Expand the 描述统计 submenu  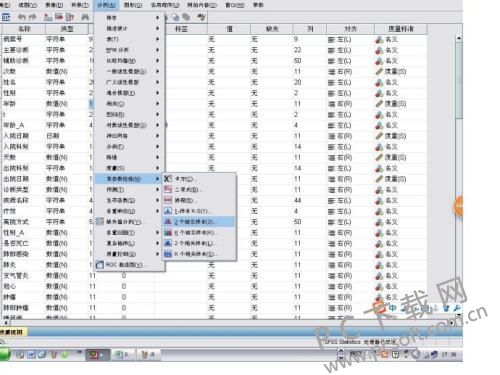coord(129,28)
